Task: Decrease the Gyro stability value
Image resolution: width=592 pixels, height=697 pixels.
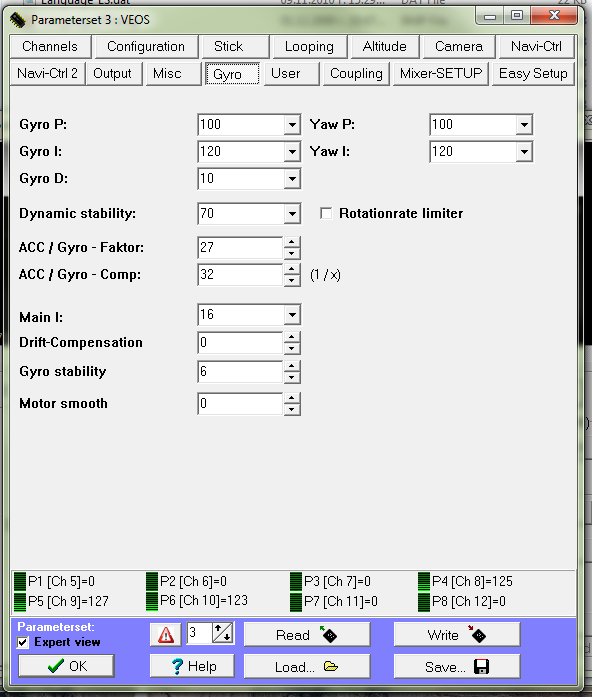Action: click(292, 377)
